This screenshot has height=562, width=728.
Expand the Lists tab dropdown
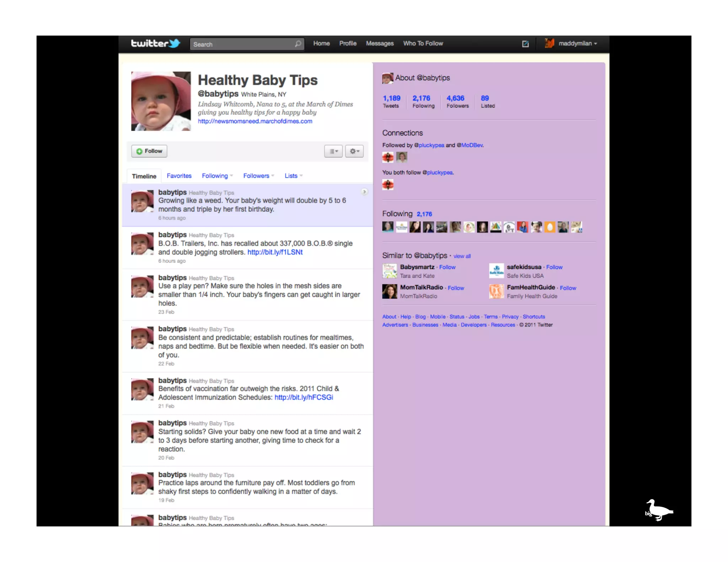pos(301,176)
